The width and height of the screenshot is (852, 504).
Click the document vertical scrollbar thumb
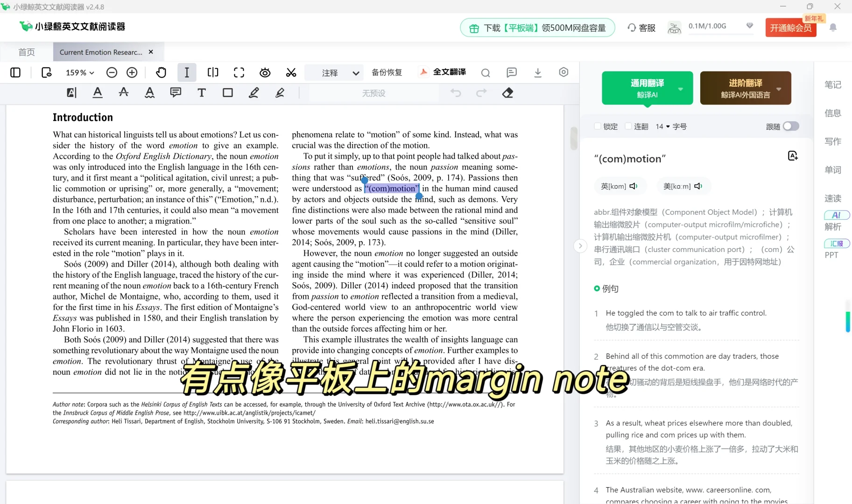pyautogui.click(x=574, y=138)
